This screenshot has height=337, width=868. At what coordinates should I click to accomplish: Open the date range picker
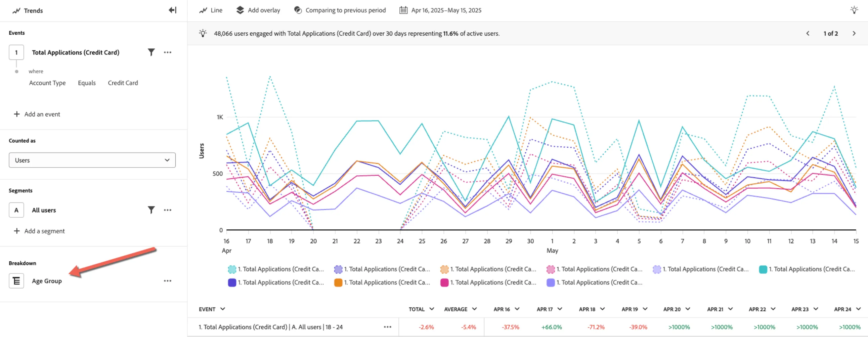tap(440, 10)
